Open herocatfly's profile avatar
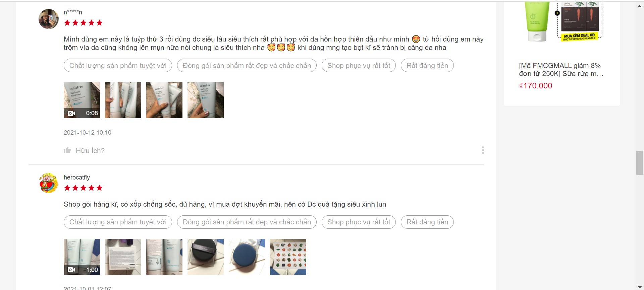The height and width of the screenshot is (290, 644). pos(49,183)
